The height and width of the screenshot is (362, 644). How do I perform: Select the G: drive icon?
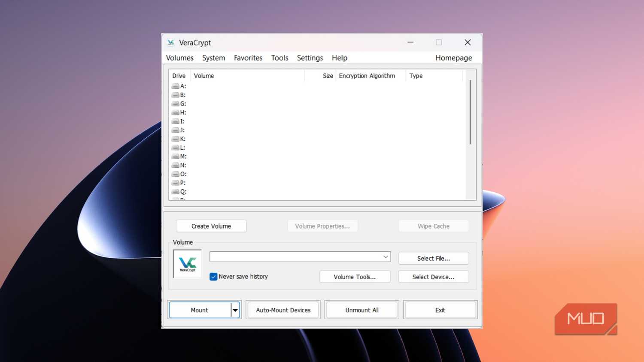pyautogui.click(x=176, y=104)
